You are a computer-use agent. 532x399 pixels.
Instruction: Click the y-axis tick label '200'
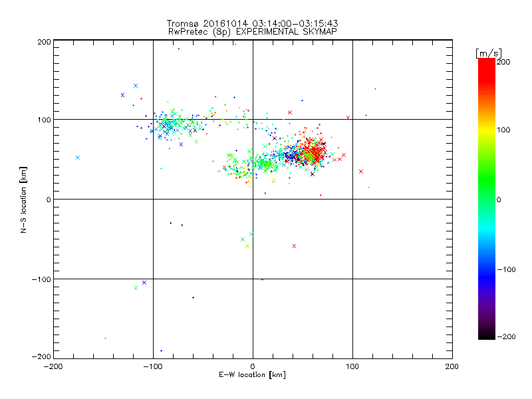44,42
